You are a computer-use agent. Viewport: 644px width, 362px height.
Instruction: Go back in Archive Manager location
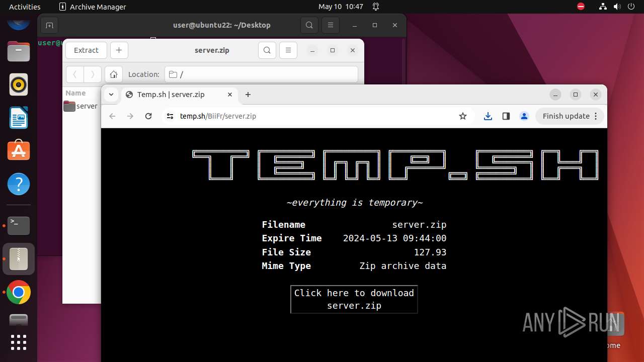pyautogui.click(x=75, y=74)
